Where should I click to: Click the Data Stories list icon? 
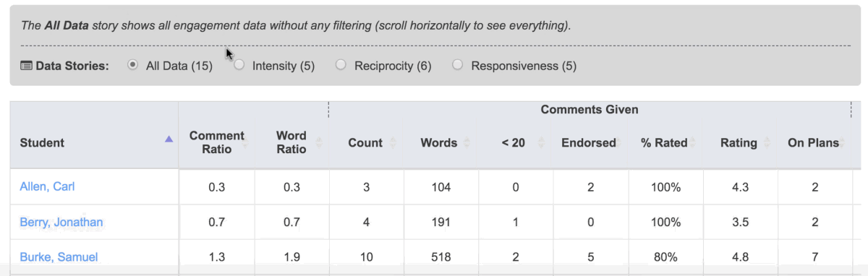pos(26,66)
